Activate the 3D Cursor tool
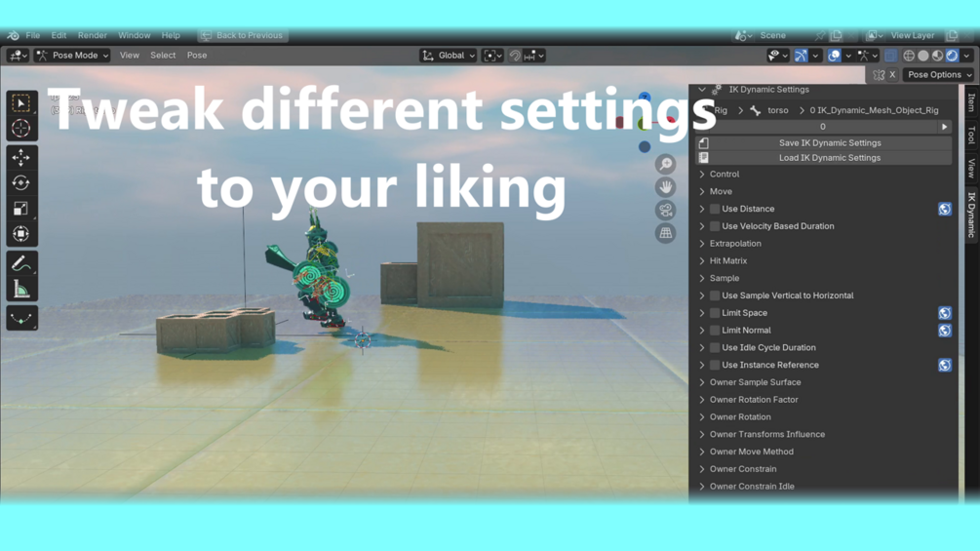Screen dimensions: 980x551 pos(21,128)
